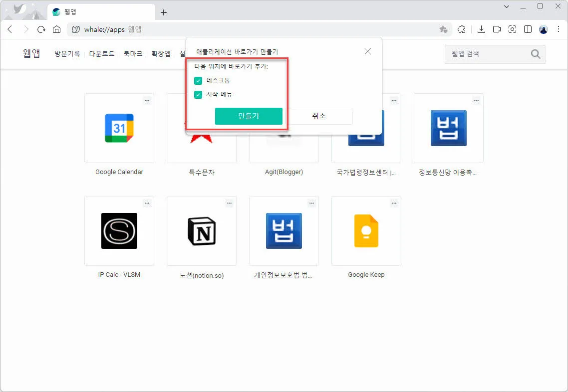Open the new tab plus button
This screenshot has height=392, width=568.
pos(164,12)
